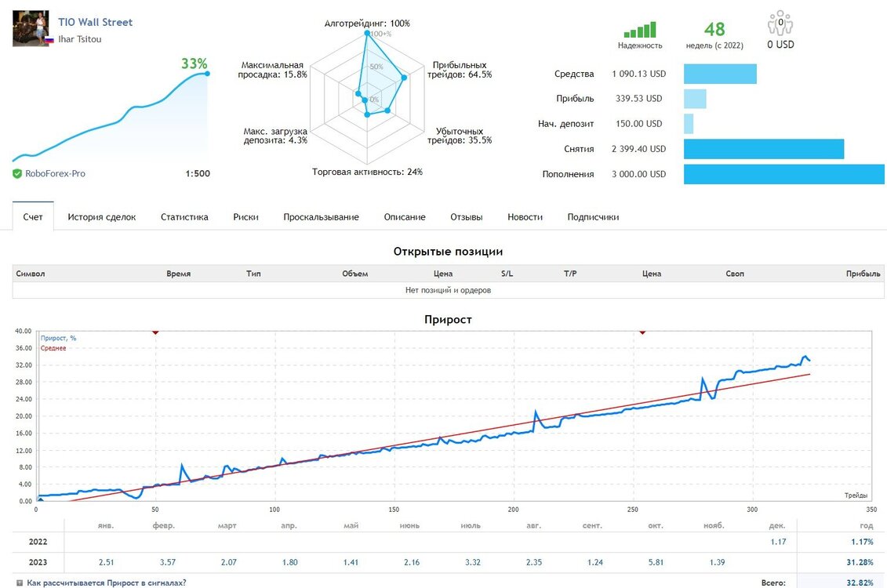
Task: Open the Новости tab
Action: 525,216
